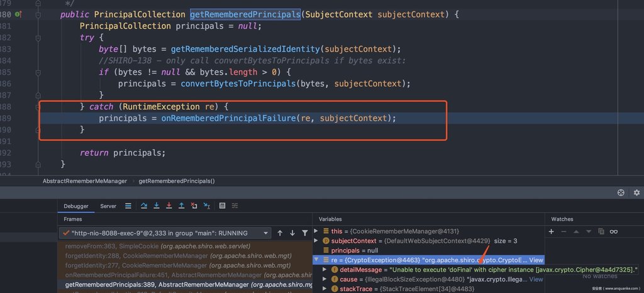Collapse the try block fold at line 382
Image resolution: width=644 pixels, height=293 pixels.
[x=38, y=38]
